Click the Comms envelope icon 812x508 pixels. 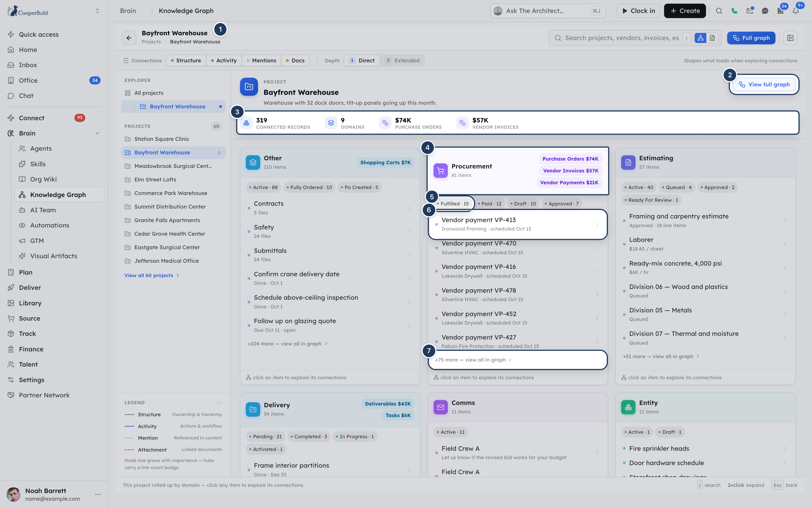(441, 407)
